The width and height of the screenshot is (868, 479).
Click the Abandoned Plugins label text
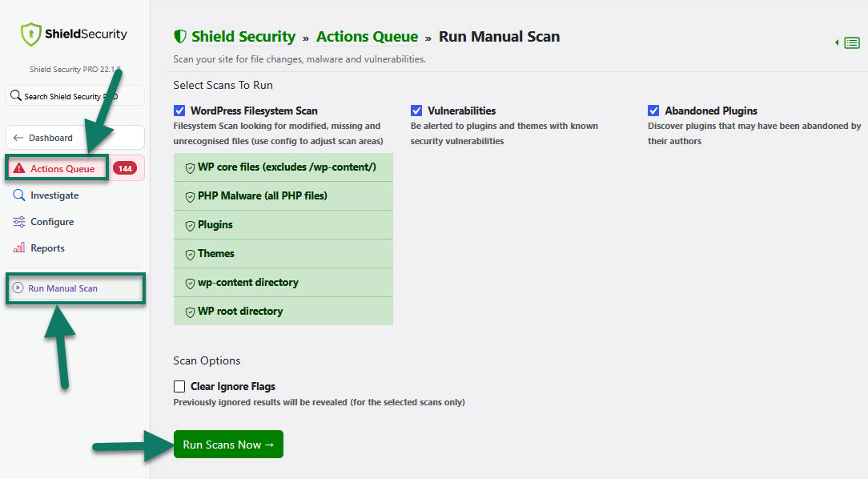click(x=711, y=111)
